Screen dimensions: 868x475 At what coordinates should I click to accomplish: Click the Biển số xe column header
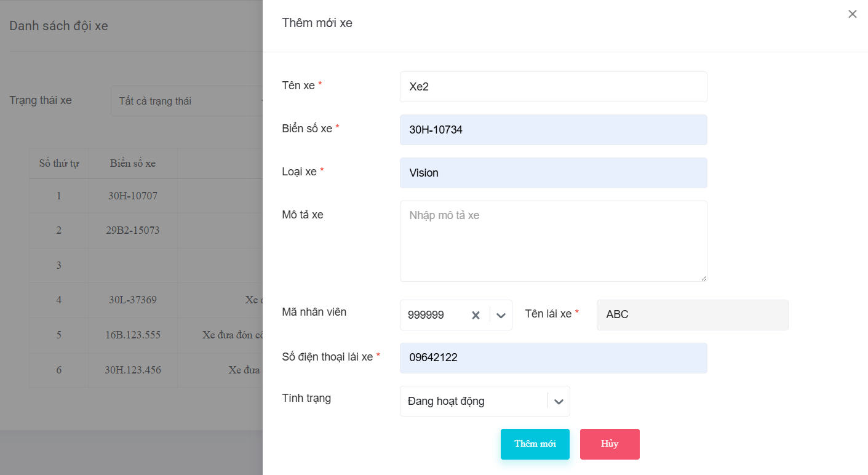(133, 164)
